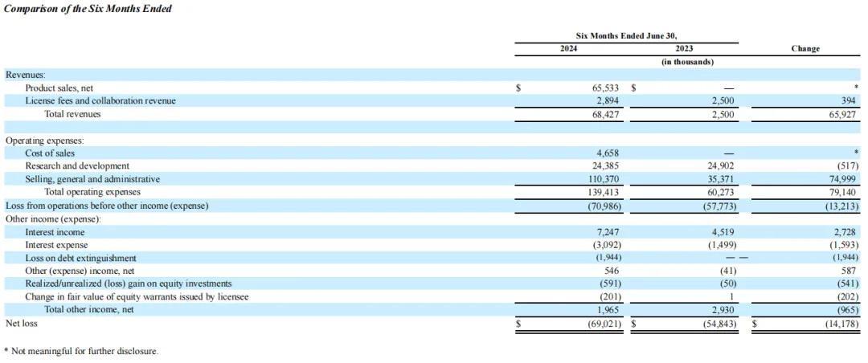
Task: Click 'License fees and collaboration revenue' label
Action: click(x=100, y=101)
